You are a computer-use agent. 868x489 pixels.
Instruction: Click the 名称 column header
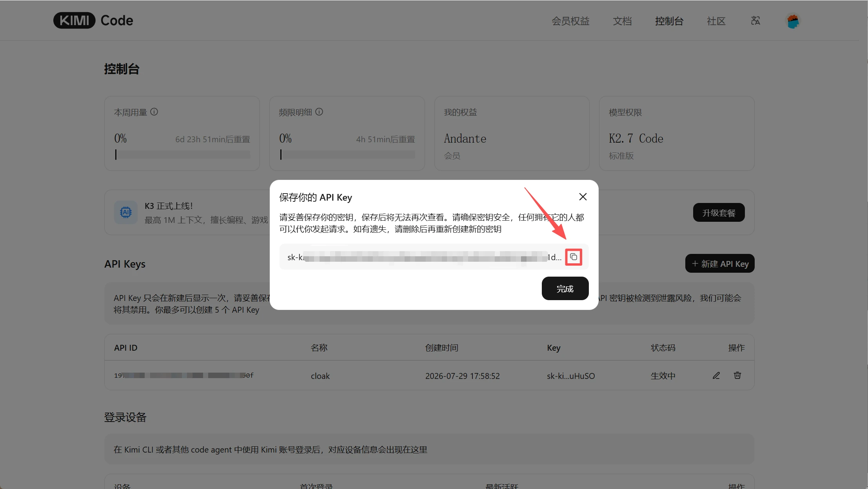click(x=319, y=348)
